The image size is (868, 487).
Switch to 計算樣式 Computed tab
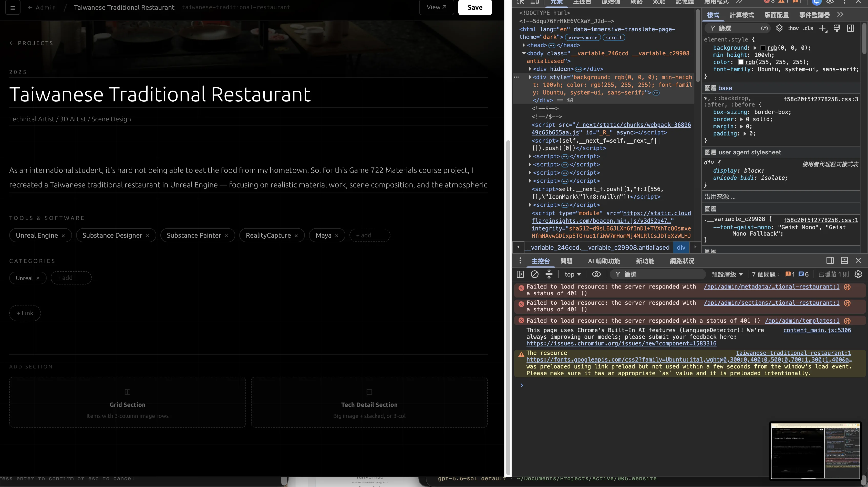tap(742, 15)
